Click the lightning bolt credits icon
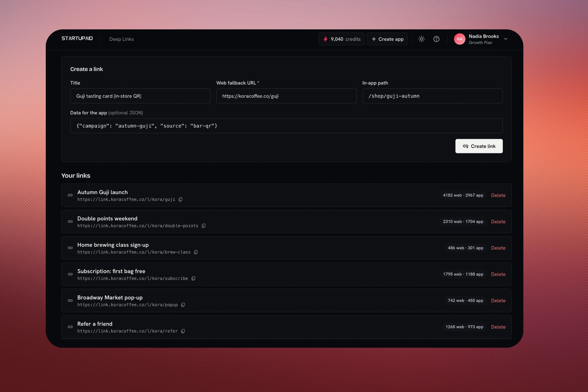 [325, 39]
